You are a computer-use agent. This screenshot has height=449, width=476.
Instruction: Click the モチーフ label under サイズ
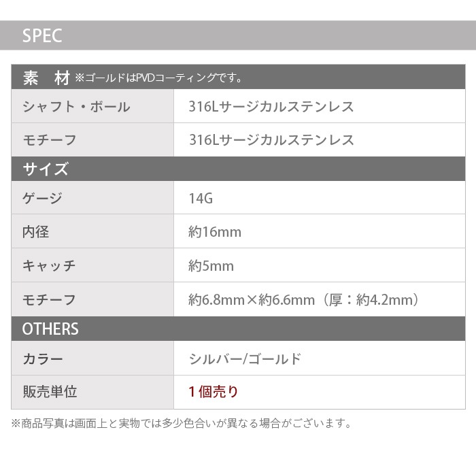coord(49,299)
